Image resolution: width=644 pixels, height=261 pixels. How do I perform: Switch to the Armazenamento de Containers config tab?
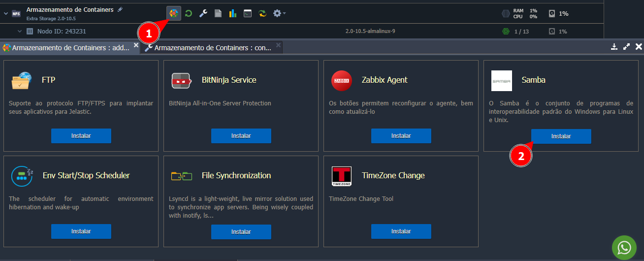212,48
